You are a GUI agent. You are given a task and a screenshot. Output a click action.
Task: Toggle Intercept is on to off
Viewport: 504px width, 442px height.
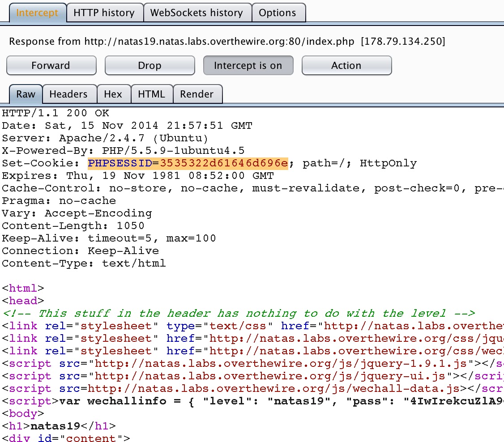click(248, 65)
